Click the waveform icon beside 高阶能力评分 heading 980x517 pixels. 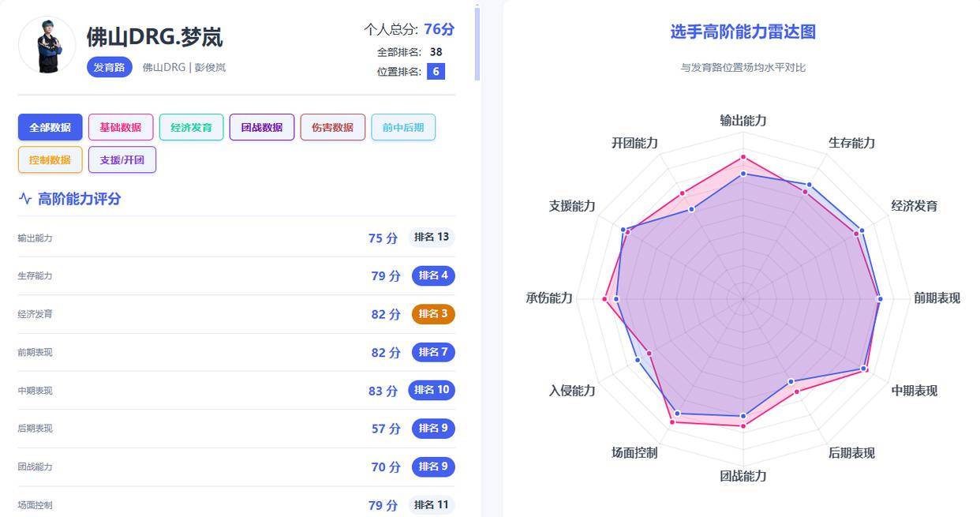(x=24, y=199)
